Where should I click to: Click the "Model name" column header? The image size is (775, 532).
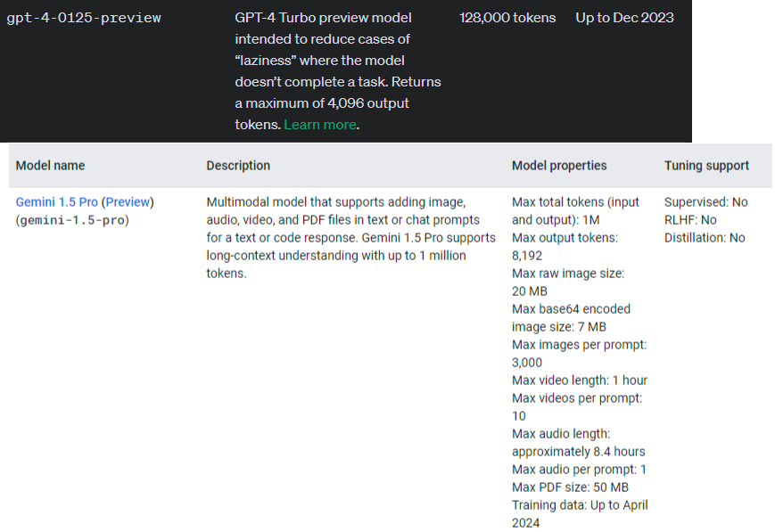point(51,166)
